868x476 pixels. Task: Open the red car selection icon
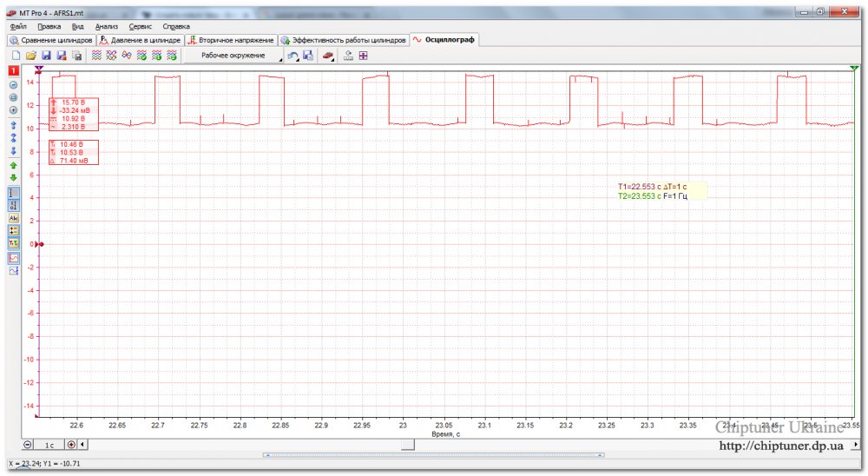click(x=328, y=56)
